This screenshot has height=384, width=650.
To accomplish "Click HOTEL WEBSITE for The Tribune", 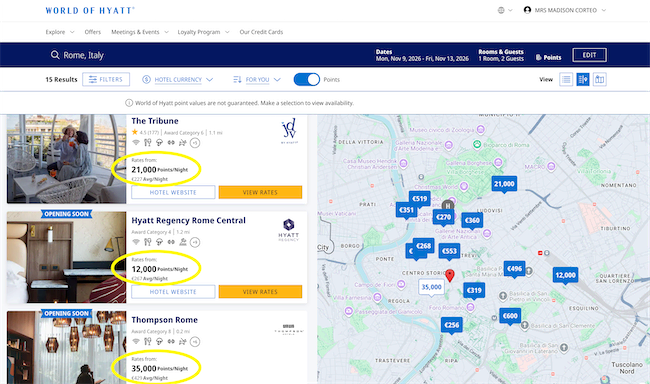I will tap(173, 192).
